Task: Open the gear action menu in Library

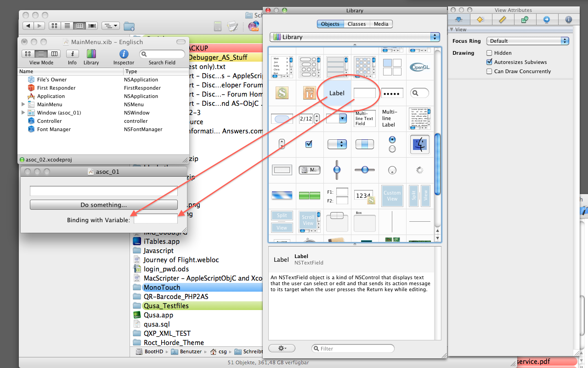Action: click(281, 348)
